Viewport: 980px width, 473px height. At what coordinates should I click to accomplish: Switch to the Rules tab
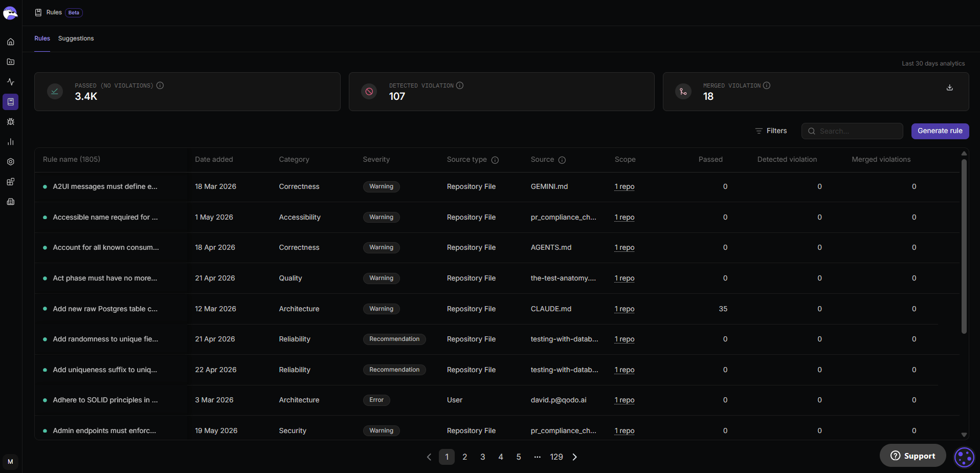[x=42, y=38]
